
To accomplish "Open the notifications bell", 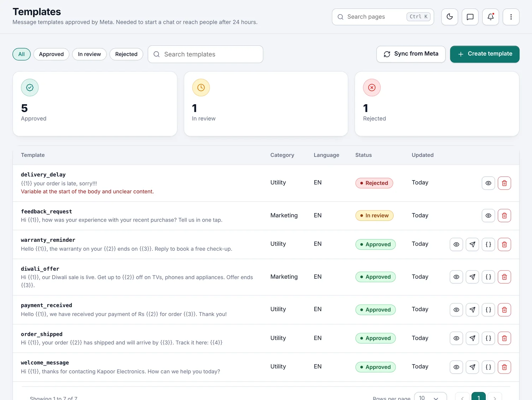I will 491,17.
